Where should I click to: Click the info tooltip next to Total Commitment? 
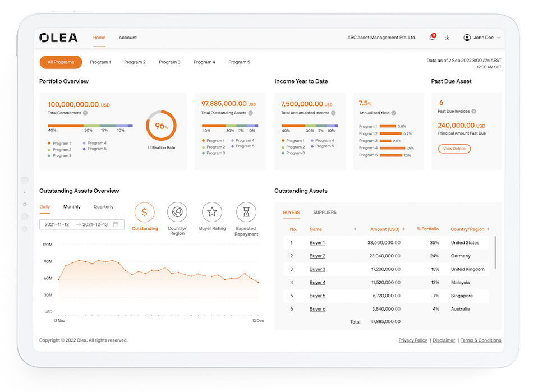point(85,113)
